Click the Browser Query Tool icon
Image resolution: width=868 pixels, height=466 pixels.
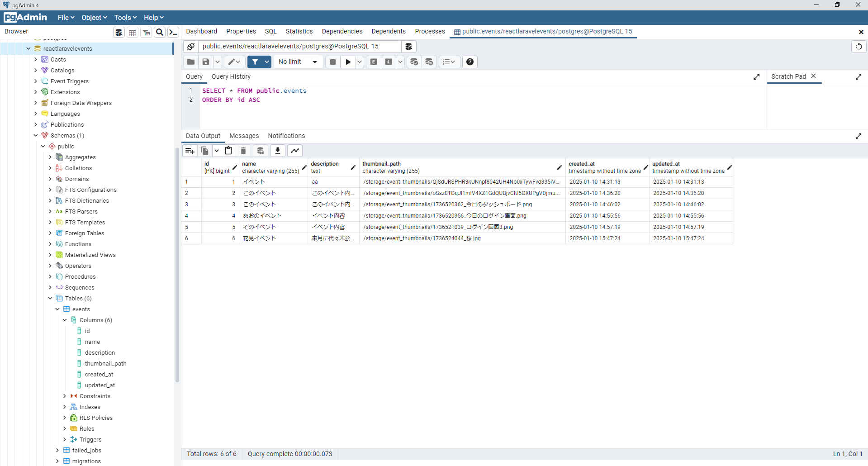pyautogui.click(x=119, y=32)
